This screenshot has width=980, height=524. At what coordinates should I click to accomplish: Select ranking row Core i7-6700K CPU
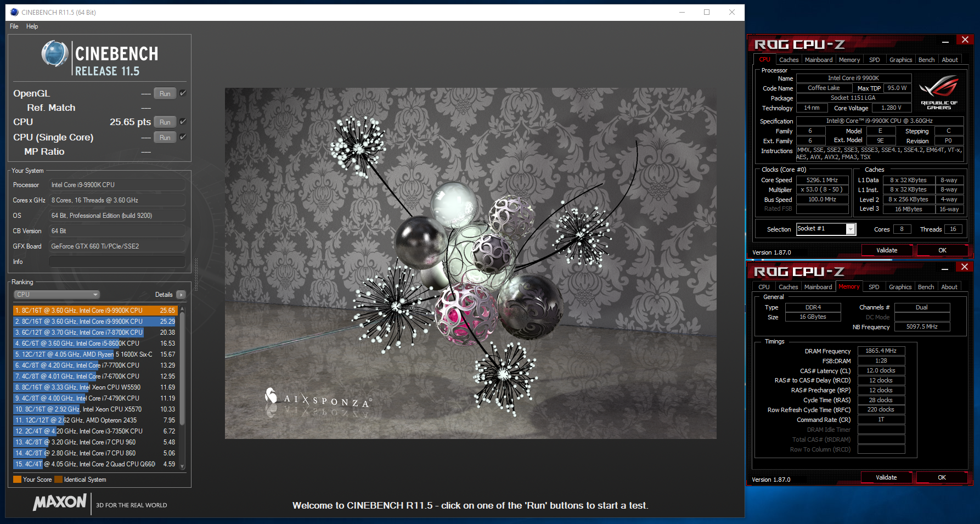95,376
